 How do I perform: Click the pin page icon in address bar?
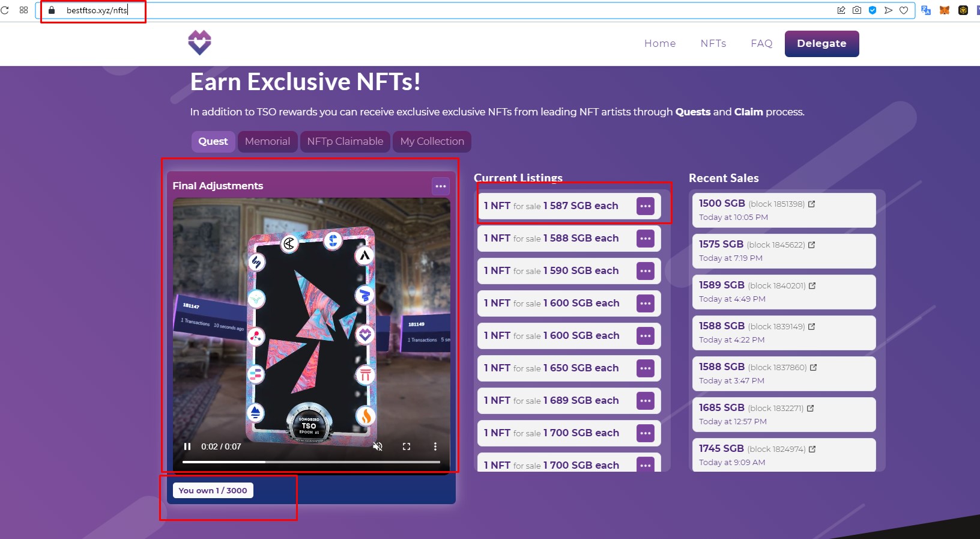pyautogui.click(x=841, y=10)
